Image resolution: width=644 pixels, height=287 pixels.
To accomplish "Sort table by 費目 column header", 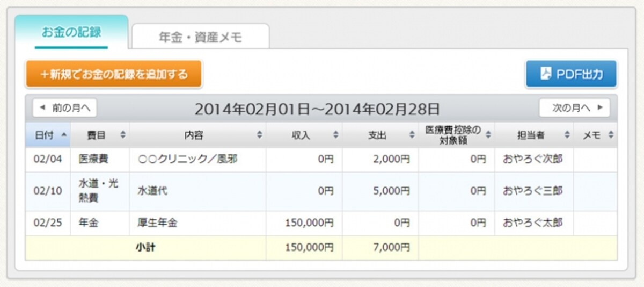I will click(x=100, y=135).
